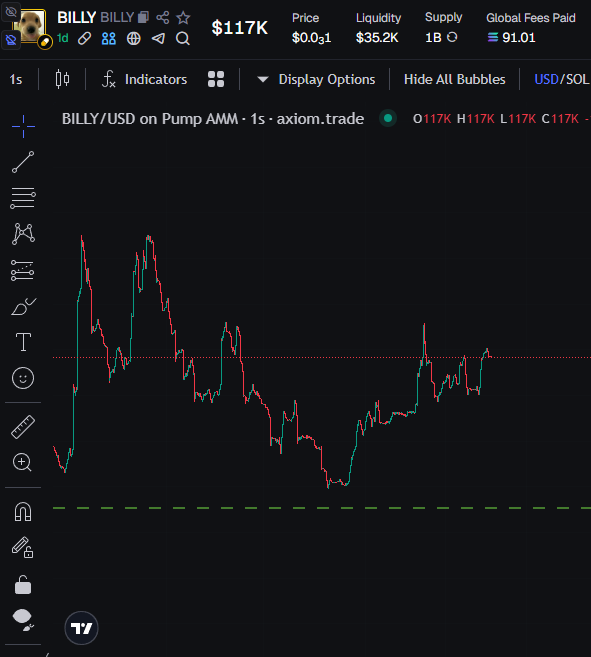
Task: Copy BILLY token address
Action: (143, 17)
